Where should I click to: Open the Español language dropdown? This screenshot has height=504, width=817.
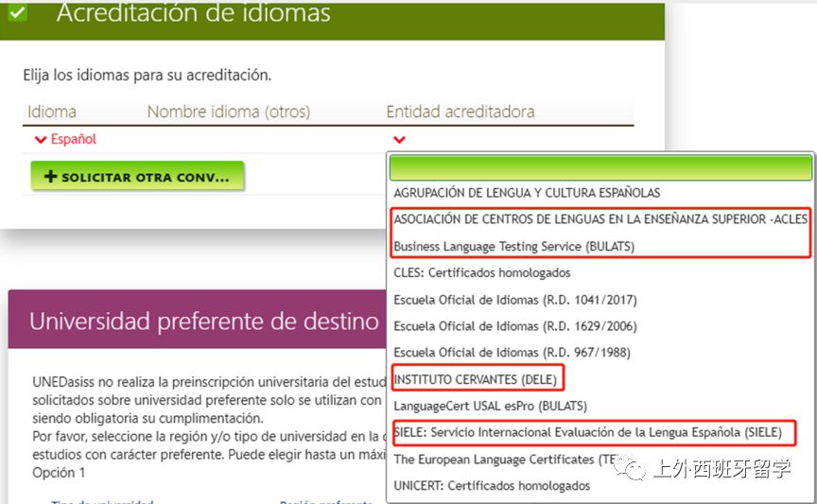(65, 139)
